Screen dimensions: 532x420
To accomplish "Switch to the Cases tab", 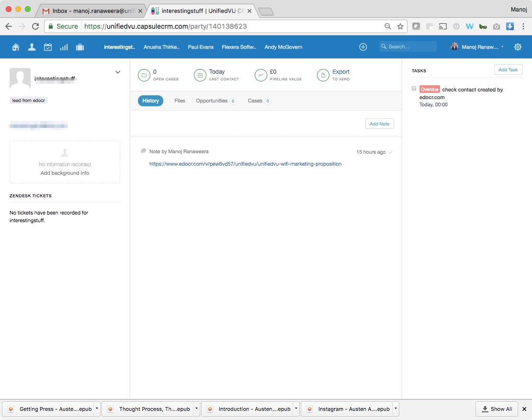I will tap(259, 101).
